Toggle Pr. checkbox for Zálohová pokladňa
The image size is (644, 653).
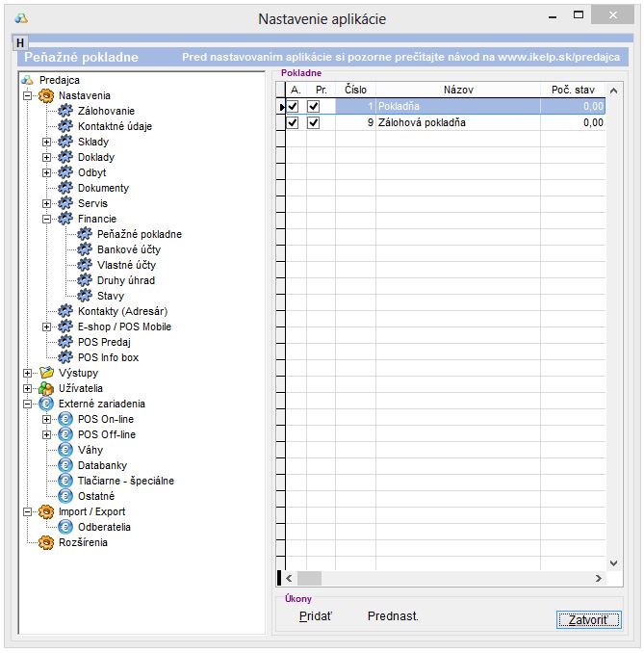pos(314,122)
